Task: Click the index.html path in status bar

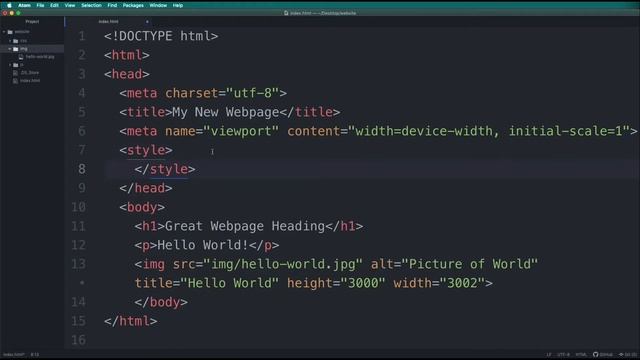Action: point(13,355)
